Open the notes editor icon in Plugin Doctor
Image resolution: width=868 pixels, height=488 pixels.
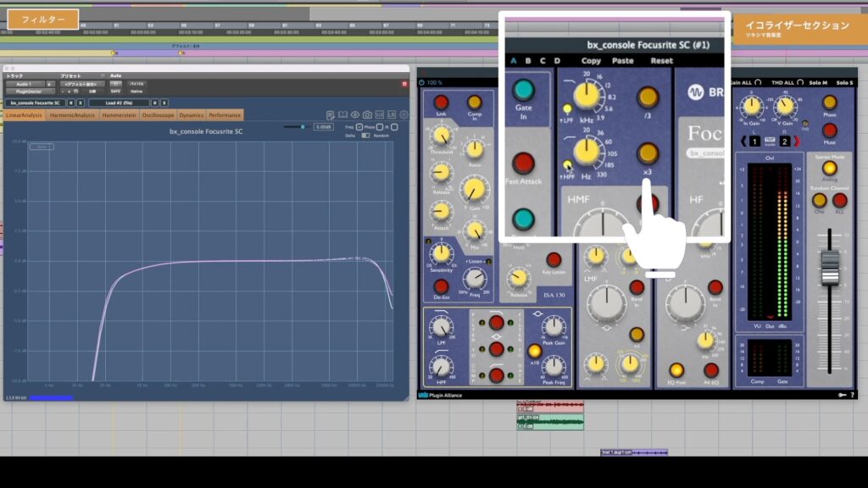(x=331, y=115)
